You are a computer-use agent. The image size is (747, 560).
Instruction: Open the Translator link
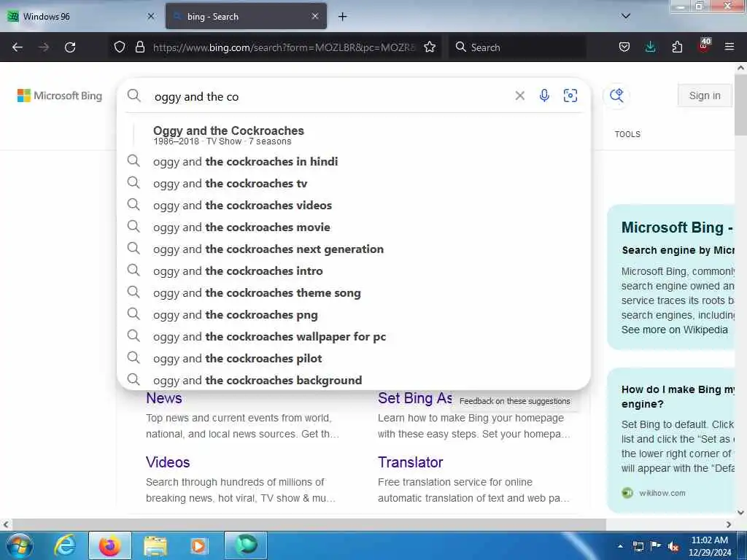pyautogui.click(x=410, y=462)
